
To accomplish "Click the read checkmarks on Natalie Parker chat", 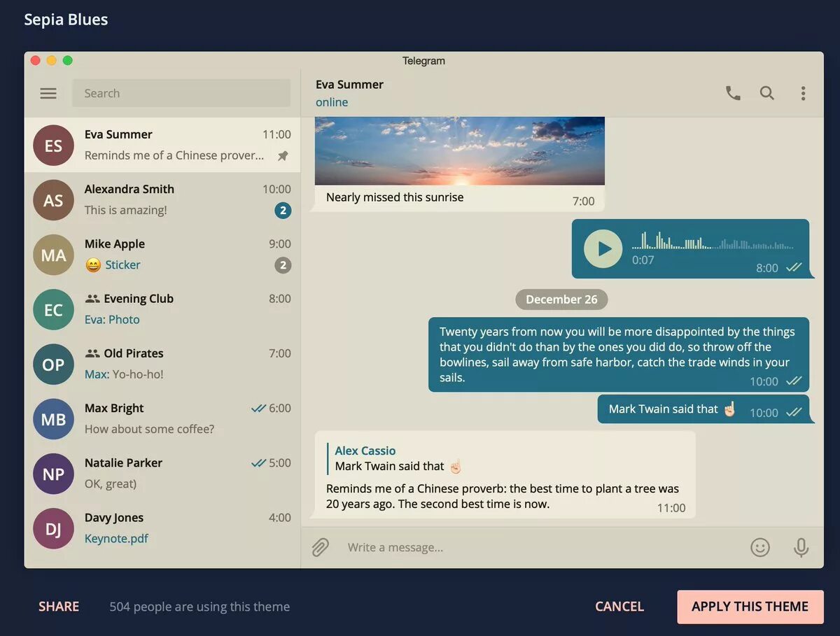I will pyautogui.click(x=258, y=463).
